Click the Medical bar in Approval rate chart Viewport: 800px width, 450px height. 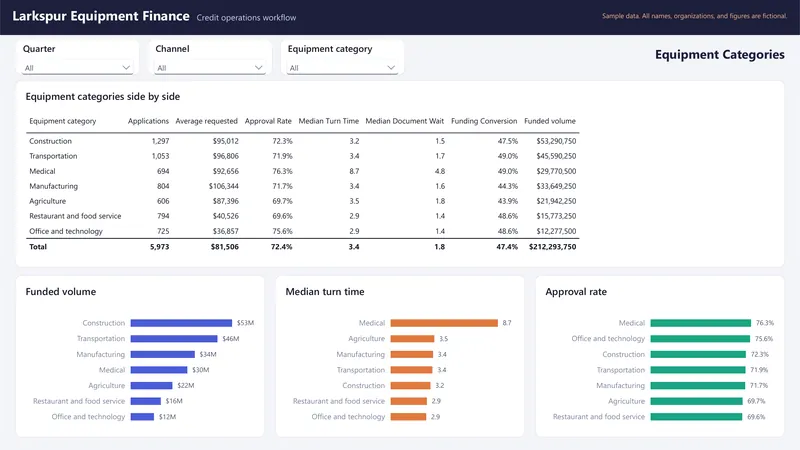701,323
